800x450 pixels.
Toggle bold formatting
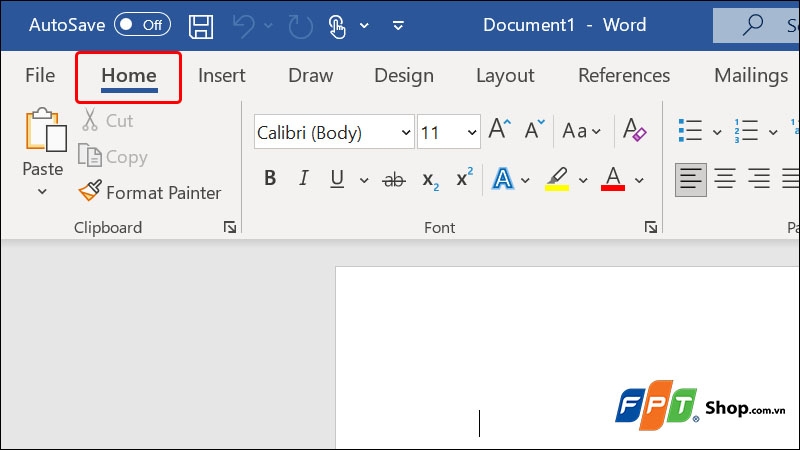(270, 180)
